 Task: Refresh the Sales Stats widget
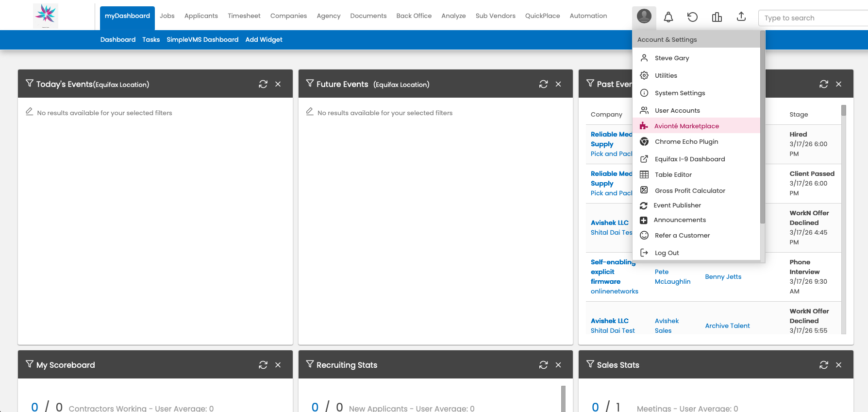point(824,365)
